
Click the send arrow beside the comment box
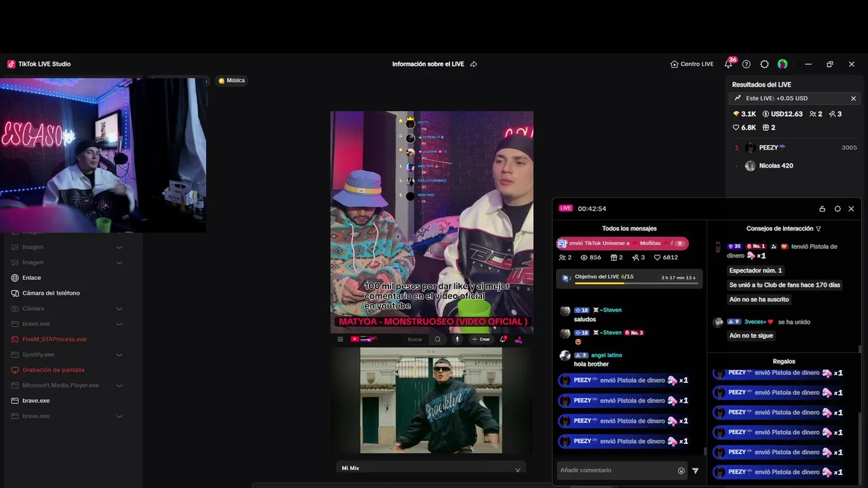click(695, 470)
